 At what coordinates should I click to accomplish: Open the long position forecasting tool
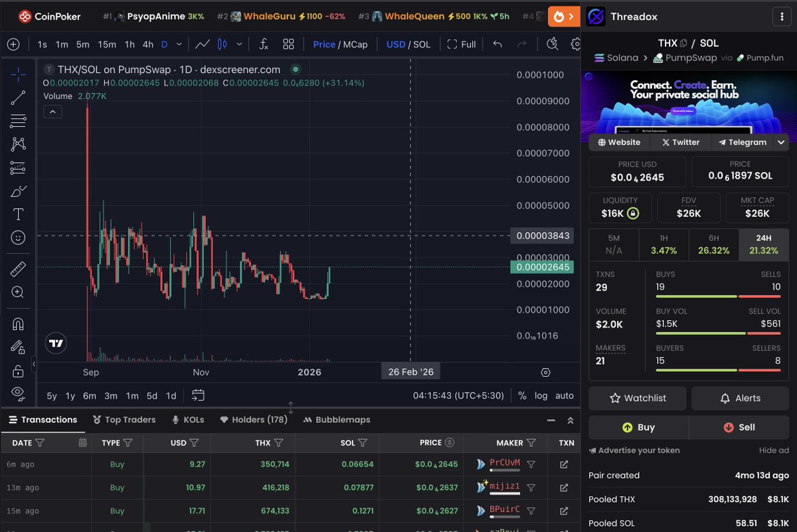18,167
